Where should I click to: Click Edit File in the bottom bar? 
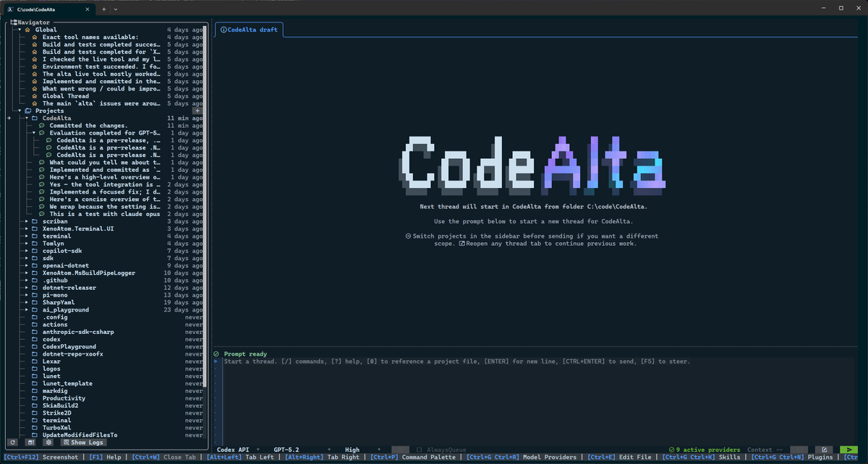620,457
